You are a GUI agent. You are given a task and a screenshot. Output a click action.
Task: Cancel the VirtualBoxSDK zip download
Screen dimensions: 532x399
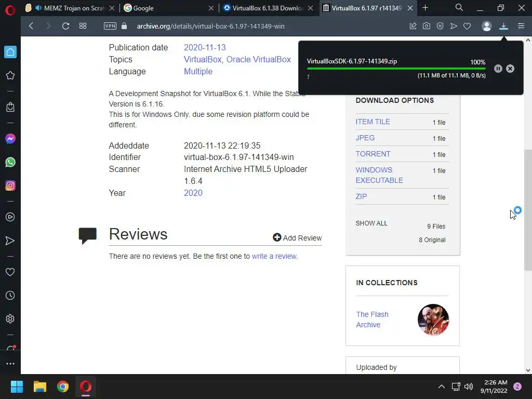(510, 69)
